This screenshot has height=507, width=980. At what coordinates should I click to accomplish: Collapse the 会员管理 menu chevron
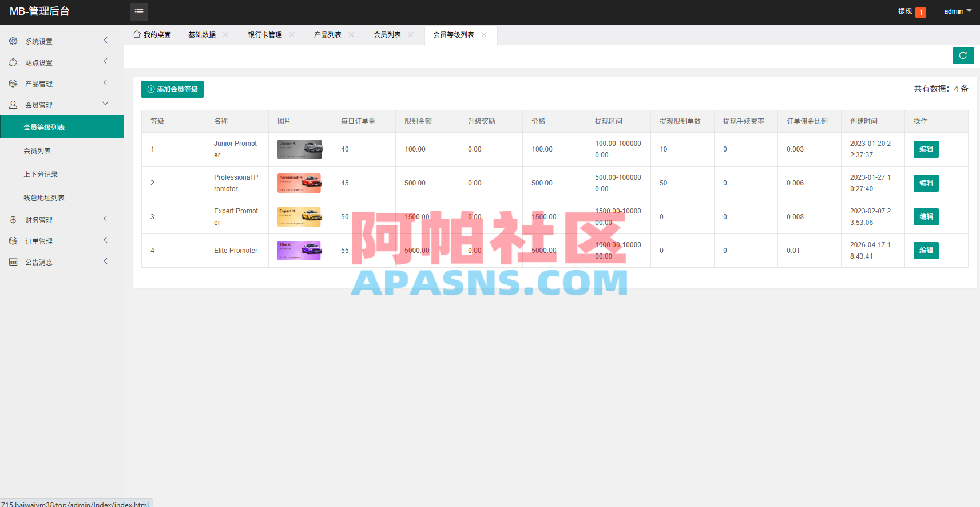(x=105, y=104)
